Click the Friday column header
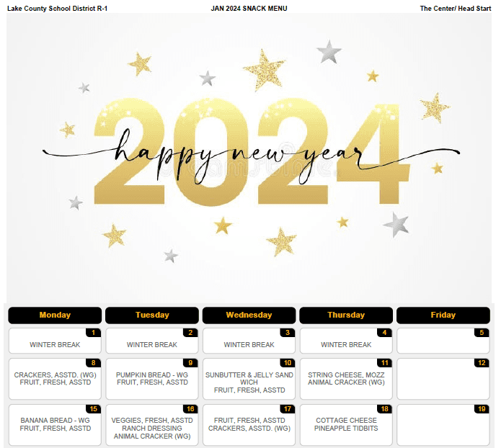 [x=443, y=315]
